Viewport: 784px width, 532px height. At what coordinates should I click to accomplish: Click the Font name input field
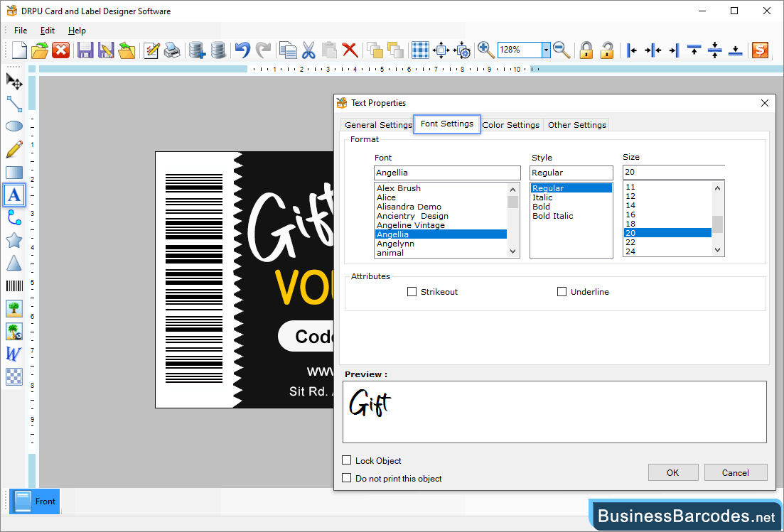coord(447,173)
